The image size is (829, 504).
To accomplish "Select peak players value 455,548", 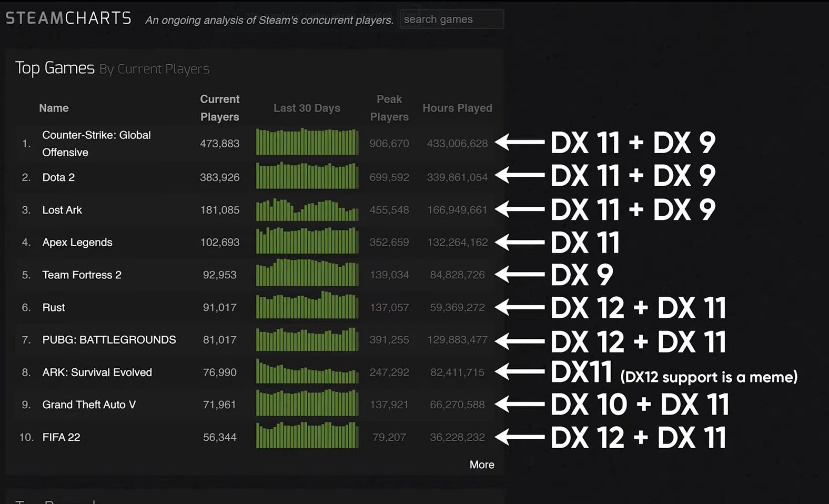I will click(389, 210).
